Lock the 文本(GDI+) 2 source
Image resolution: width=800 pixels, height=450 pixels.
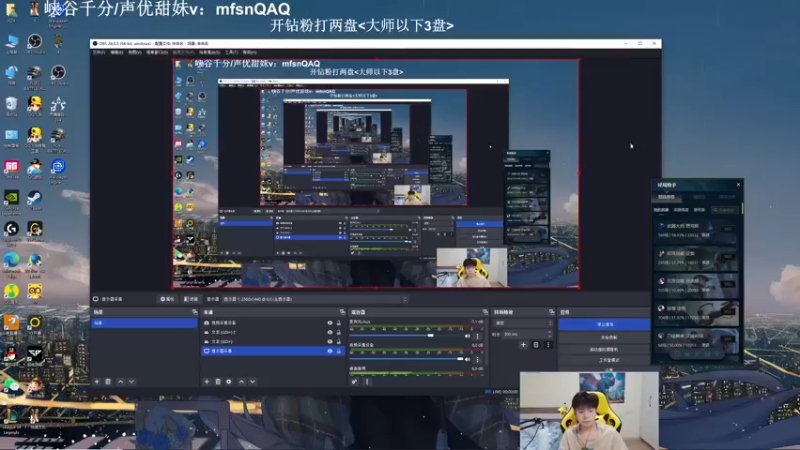338,332
